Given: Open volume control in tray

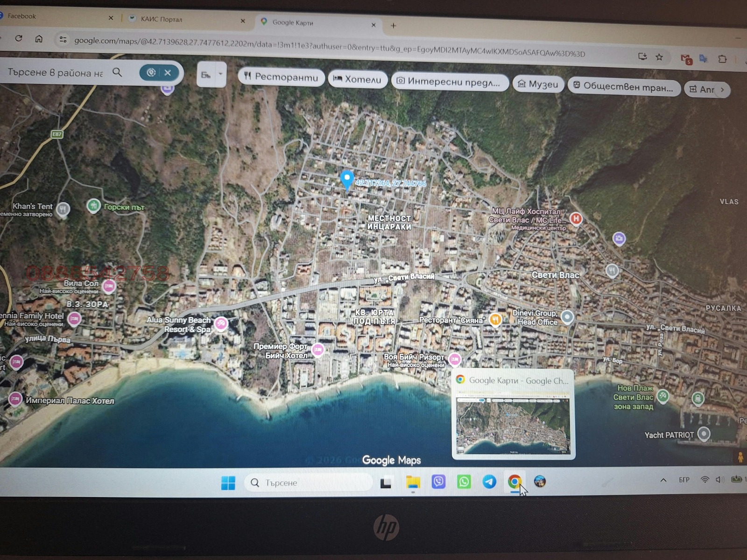Looking at the screenshot, I should coord(720,480).
